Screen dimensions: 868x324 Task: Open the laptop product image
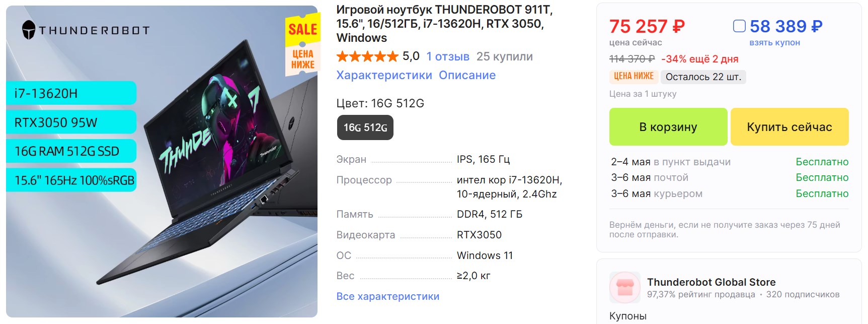162,161
